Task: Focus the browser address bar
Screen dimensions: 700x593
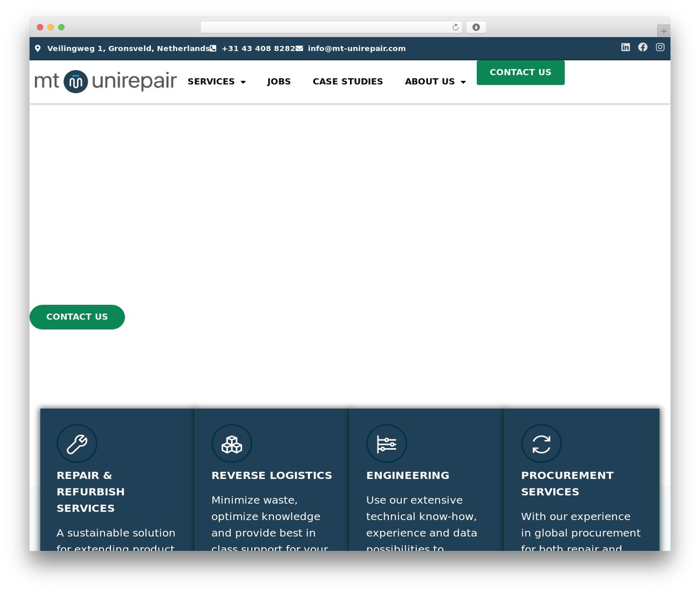Action: (331, 27)
